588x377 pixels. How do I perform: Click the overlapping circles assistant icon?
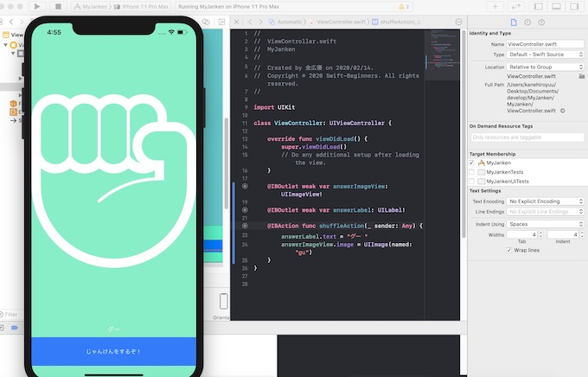tap(206, 22)
